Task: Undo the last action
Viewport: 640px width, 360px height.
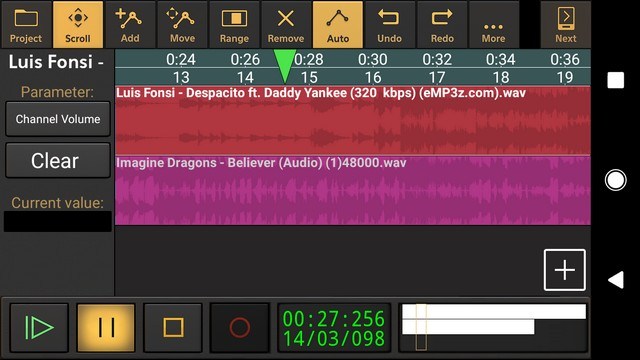Action: [x=390, y=24]
